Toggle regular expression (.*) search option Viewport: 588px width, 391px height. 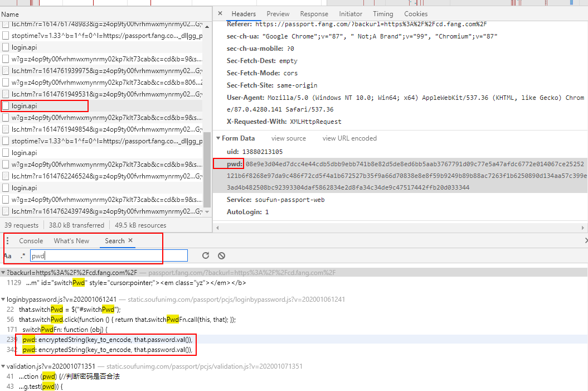pos(23,256)
